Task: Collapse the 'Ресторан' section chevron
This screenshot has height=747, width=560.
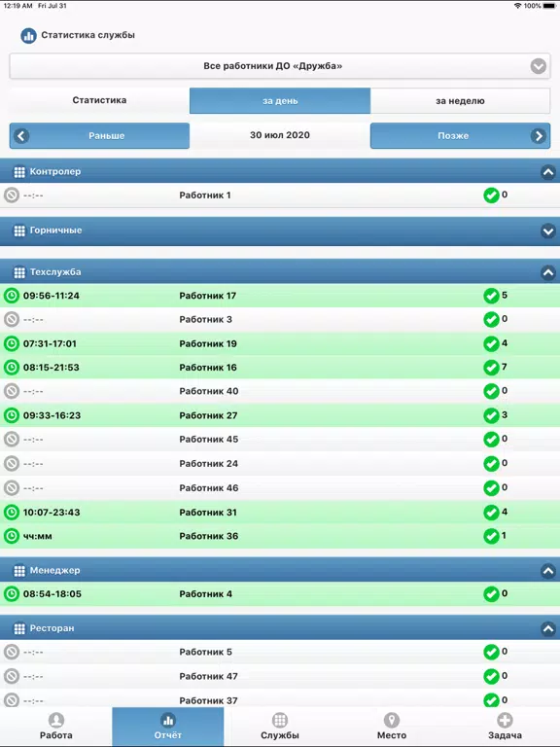Action: (x=548, y=629)
